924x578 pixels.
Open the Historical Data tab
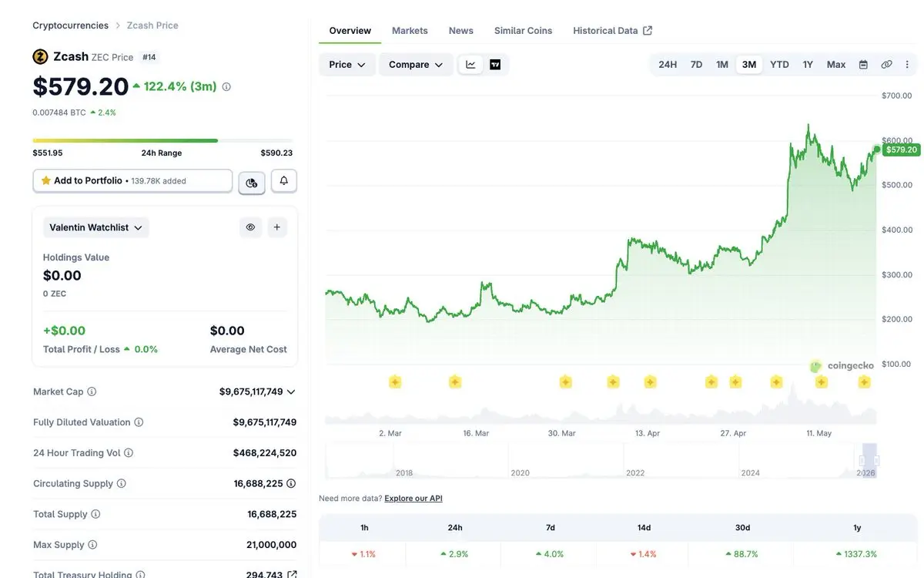[613, 31]
